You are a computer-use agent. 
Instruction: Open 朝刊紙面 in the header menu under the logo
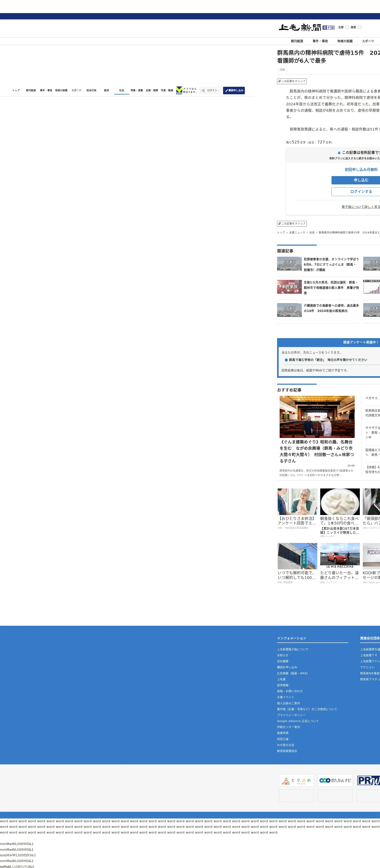297,41
